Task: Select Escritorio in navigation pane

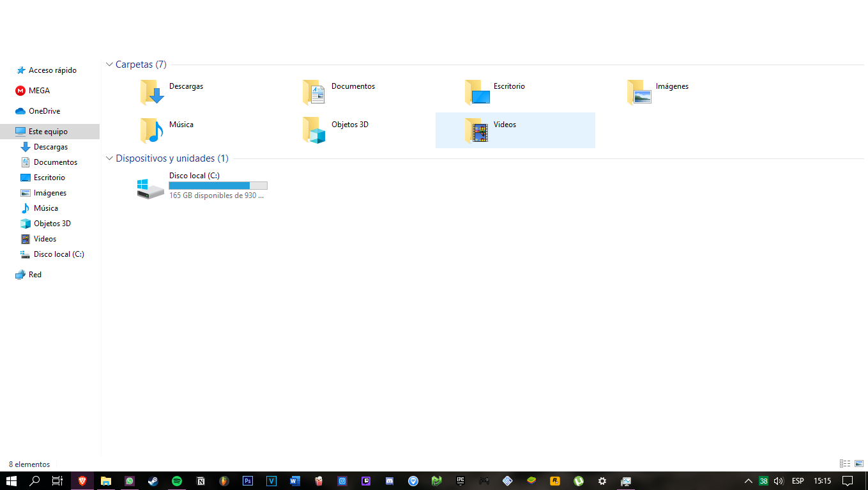Action: tap(50, 178)
